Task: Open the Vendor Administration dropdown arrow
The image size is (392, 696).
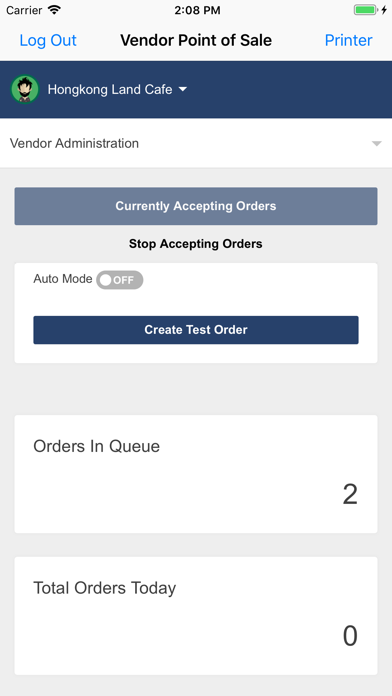Action: (376, 144)
